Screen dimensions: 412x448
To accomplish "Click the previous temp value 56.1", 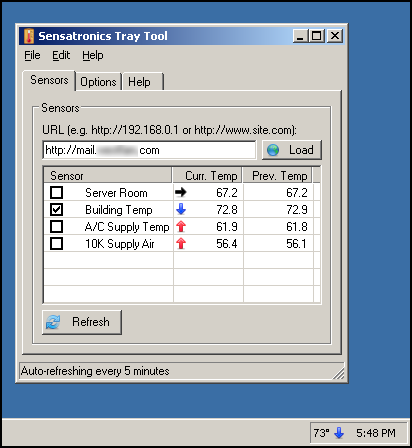I will [297, 244].
